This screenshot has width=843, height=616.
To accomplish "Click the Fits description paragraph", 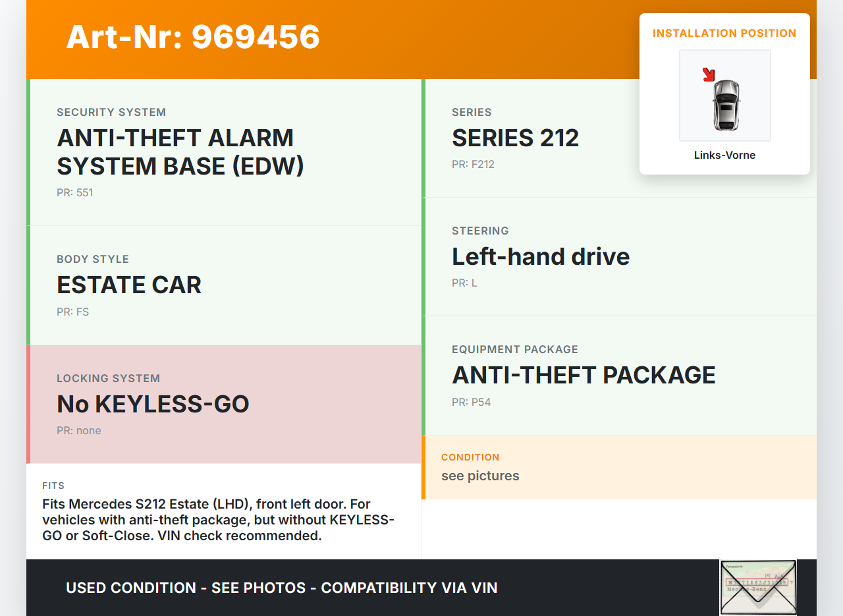I will tap(219, 520).
